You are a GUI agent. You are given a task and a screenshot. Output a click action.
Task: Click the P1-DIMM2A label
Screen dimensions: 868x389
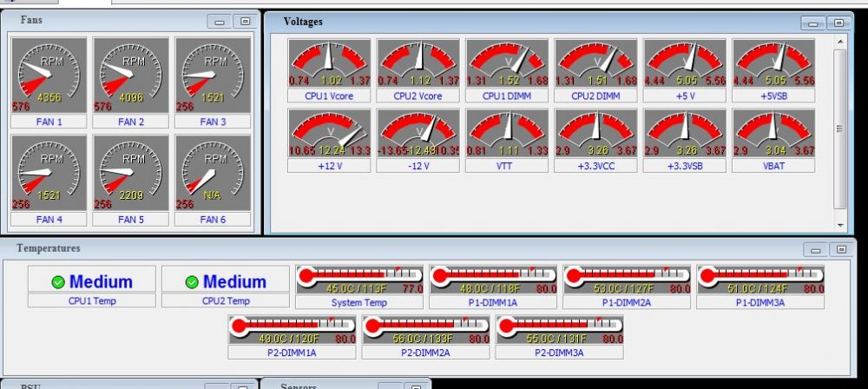click(x=627, y=302)
